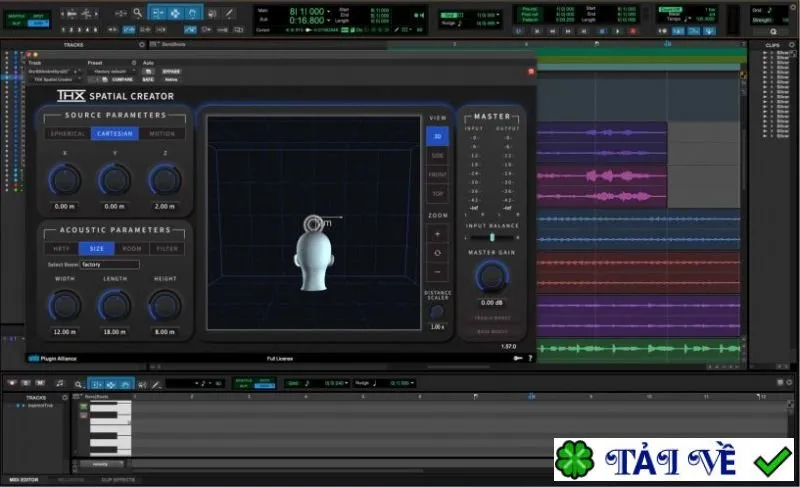Open the Select Room Factory dropdown
The width and height of the screenshot is (800, 487).
tap(110, 265)
